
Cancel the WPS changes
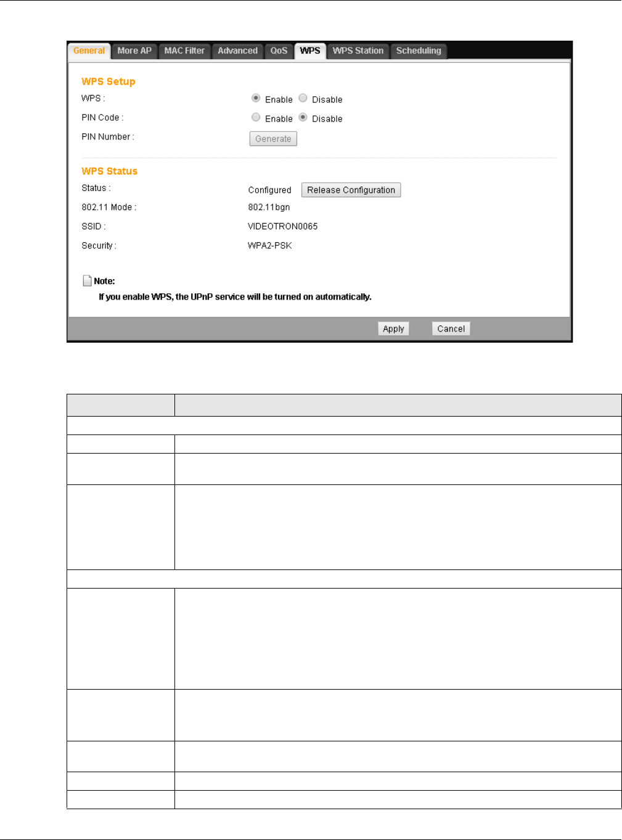451,328
